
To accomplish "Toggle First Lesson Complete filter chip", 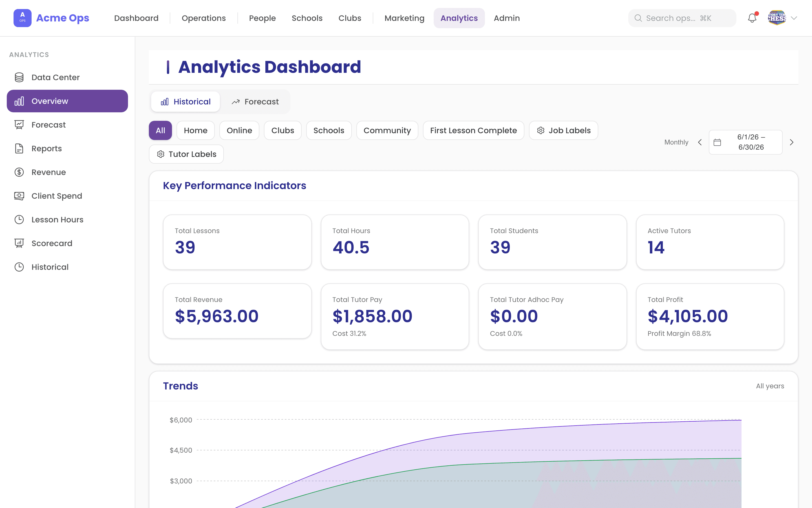I will (x=473, y=130).
